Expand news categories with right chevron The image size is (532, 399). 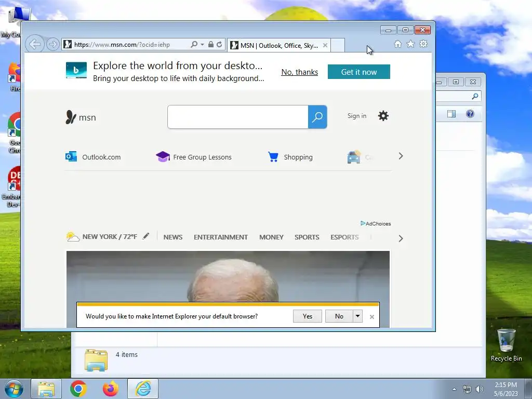click(x=401, y=238)
